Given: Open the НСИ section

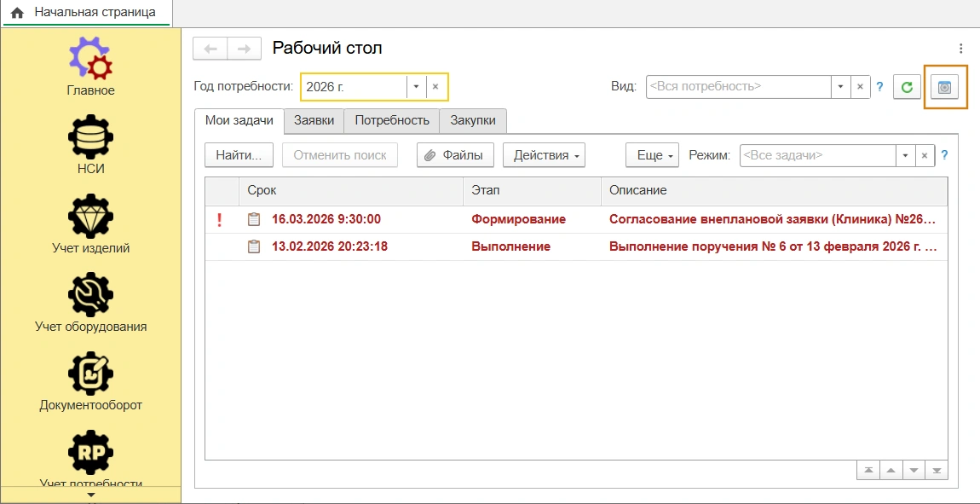Looking at the screenshot, I should pos(90,144).
